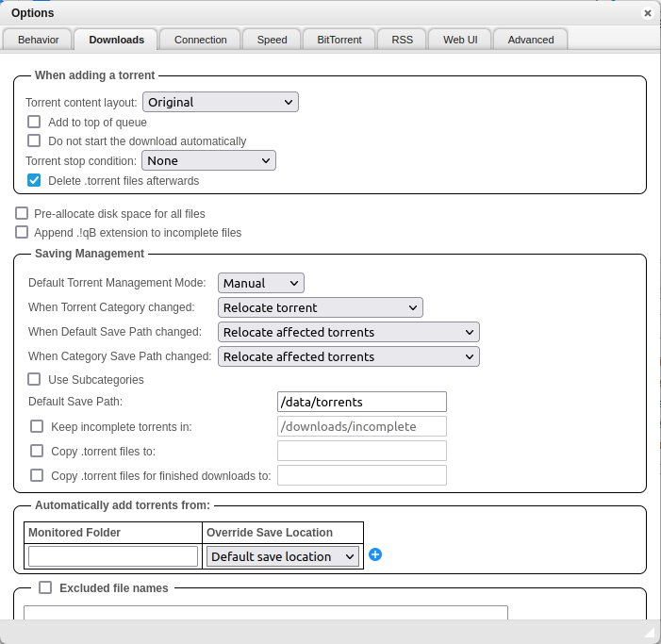Toggle Pre-allocate disk space for all files
661x644 pixels.
point(22,213)
